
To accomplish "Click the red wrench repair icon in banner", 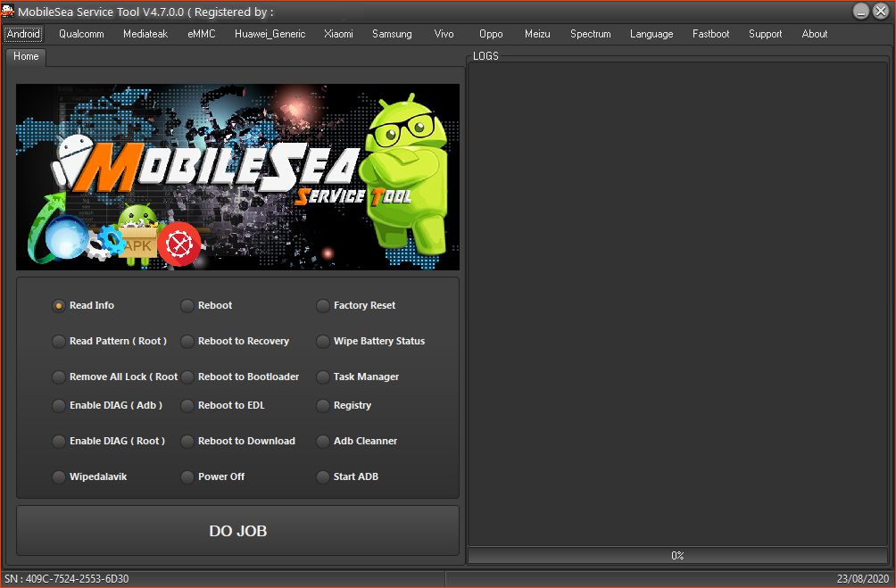I will [x=178, y=242].
